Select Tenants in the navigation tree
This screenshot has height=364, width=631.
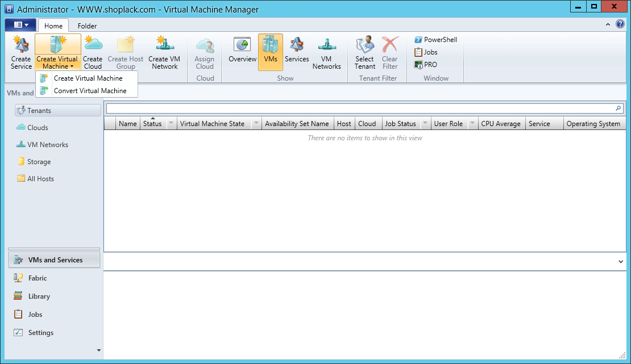tap(58, 110)
